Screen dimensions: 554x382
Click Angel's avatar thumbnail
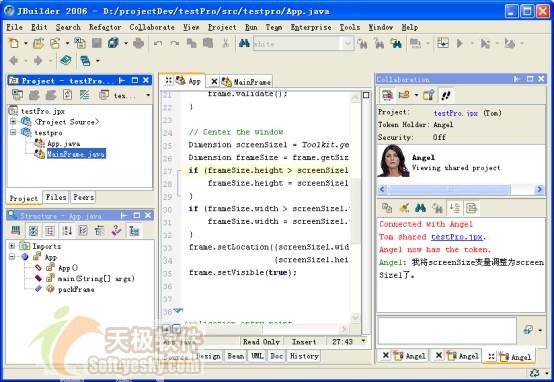click(393, 161)
